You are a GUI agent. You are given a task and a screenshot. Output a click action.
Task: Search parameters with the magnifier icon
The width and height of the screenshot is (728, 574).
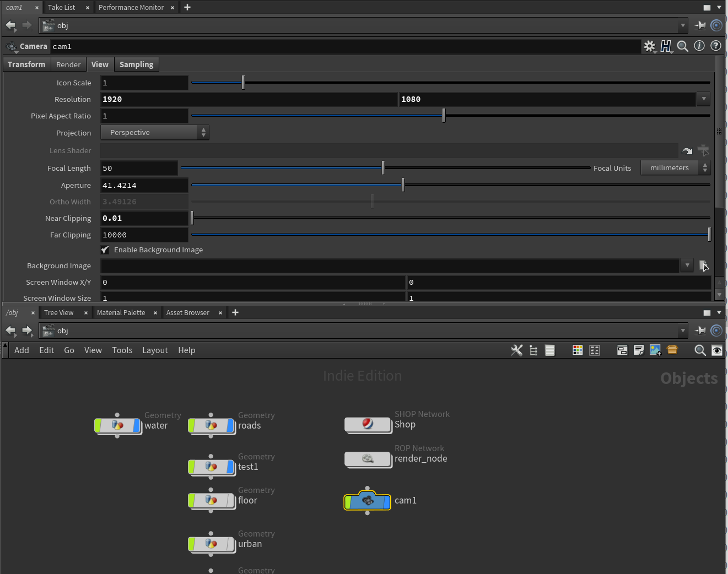[x=683, y=46]
